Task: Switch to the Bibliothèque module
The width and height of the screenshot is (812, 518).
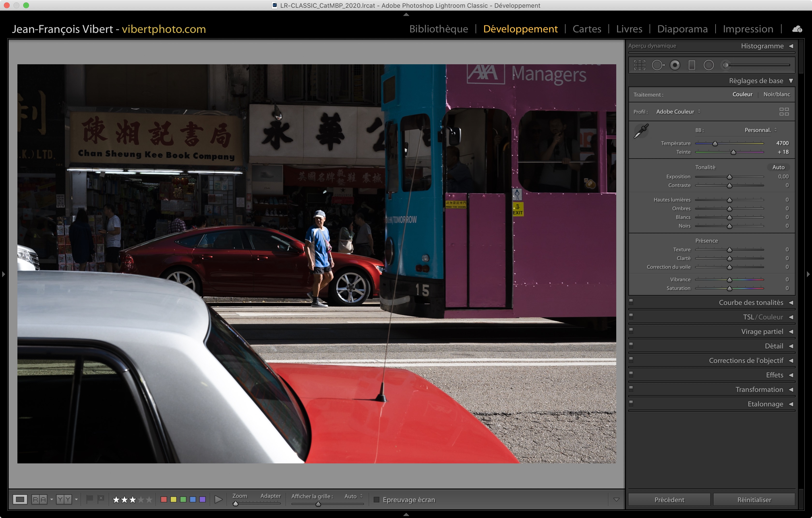Action: pos(438,29)
